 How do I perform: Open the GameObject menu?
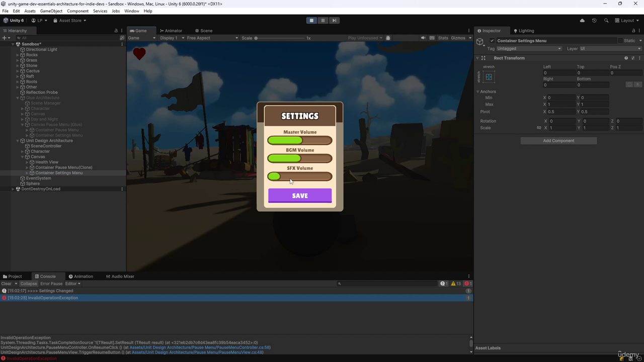point(51,11)
